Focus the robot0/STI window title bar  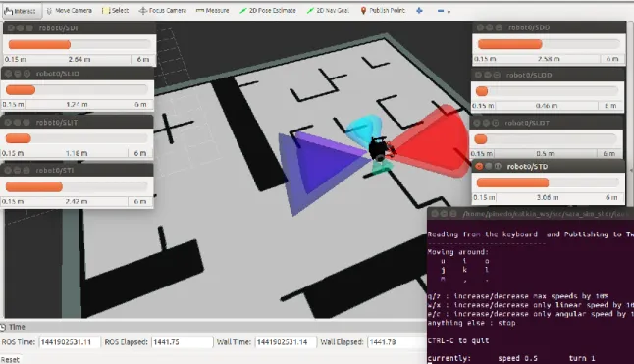tap(77, 170)
